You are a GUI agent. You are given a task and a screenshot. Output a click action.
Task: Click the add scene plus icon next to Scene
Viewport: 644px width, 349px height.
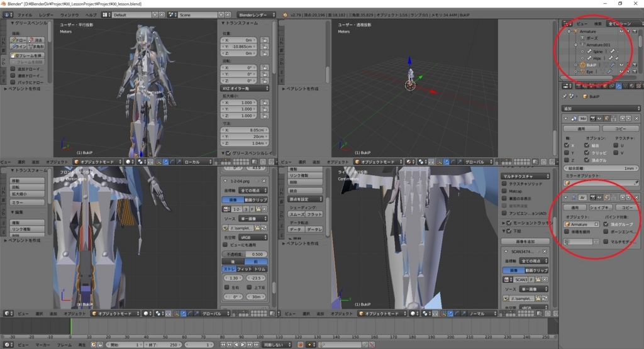(x=221, y=15)
